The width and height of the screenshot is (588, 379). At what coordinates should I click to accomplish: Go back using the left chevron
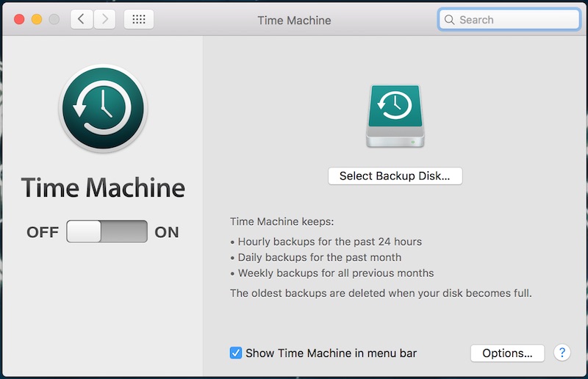(82, 19)
